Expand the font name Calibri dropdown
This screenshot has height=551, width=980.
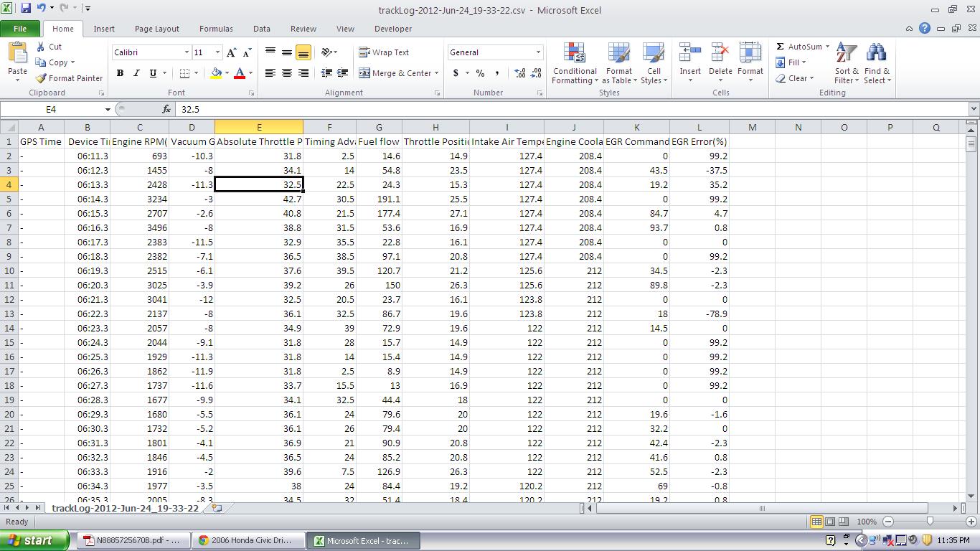pos(187,52)
